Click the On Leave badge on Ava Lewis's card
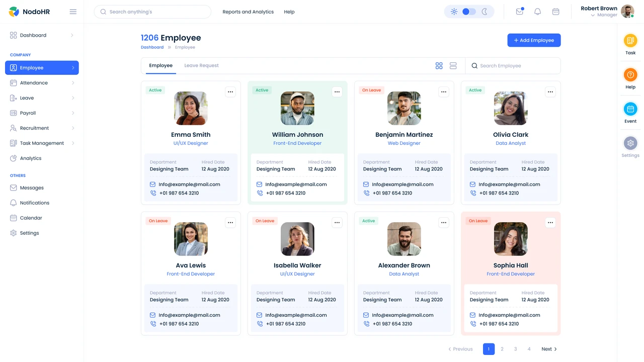 point(158,221)
